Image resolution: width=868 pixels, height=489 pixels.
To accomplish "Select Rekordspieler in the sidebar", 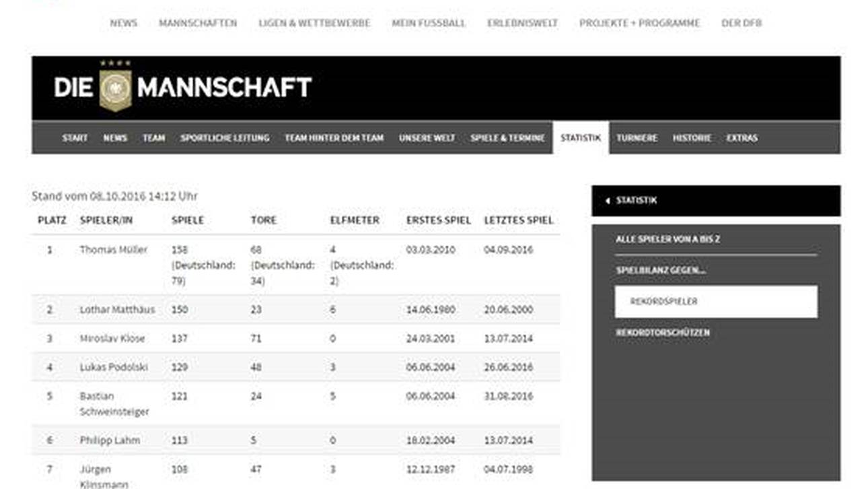I will pos(663,302).
